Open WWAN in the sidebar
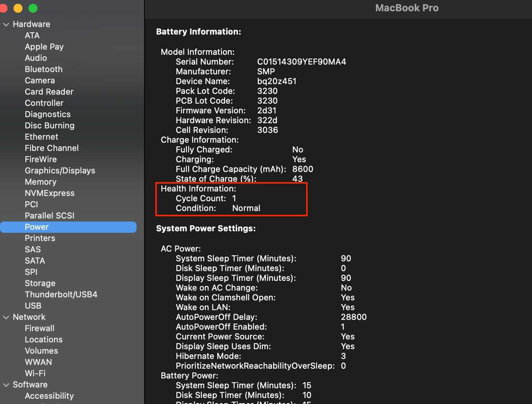The height and width of the screenshot is (404, 532). tap(39, 362)
